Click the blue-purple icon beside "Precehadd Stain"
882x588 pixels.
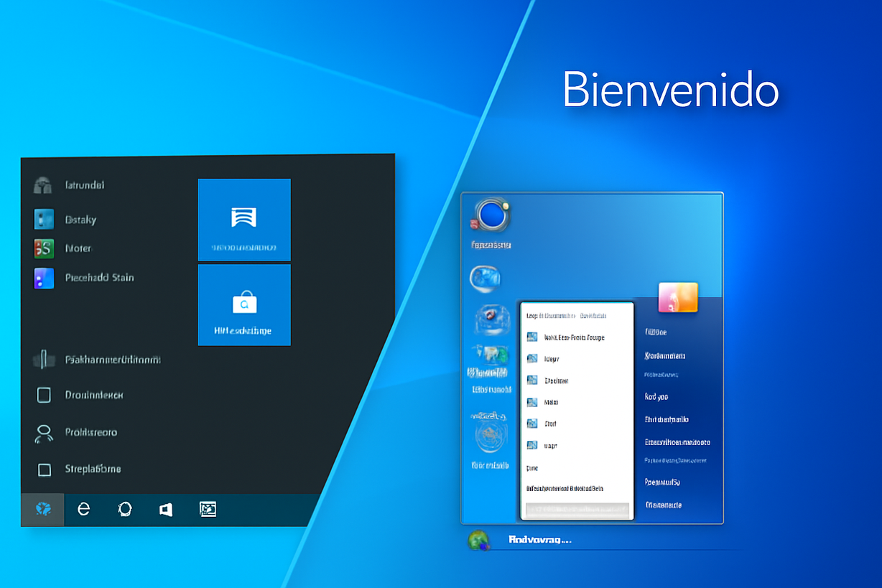(44, 278)
